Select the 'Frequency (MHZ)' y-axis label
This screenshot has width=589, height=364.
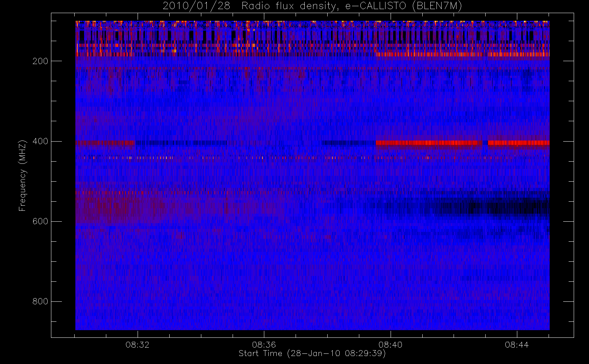tap(23, 175)
